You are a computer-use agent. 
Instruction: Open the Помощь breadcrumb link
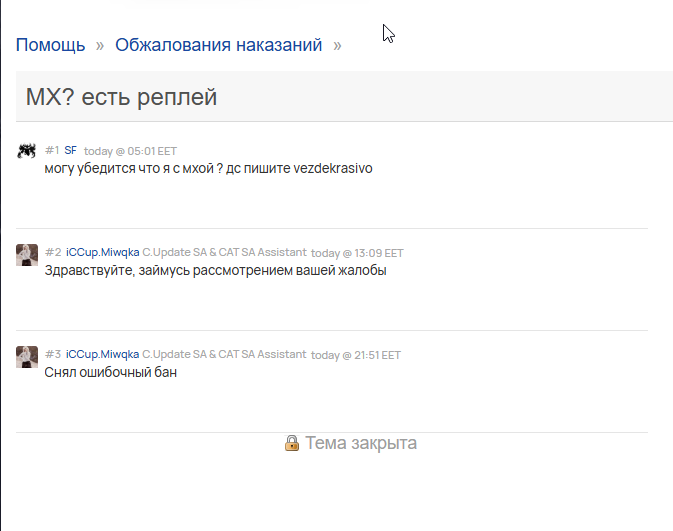click(51, 45)
